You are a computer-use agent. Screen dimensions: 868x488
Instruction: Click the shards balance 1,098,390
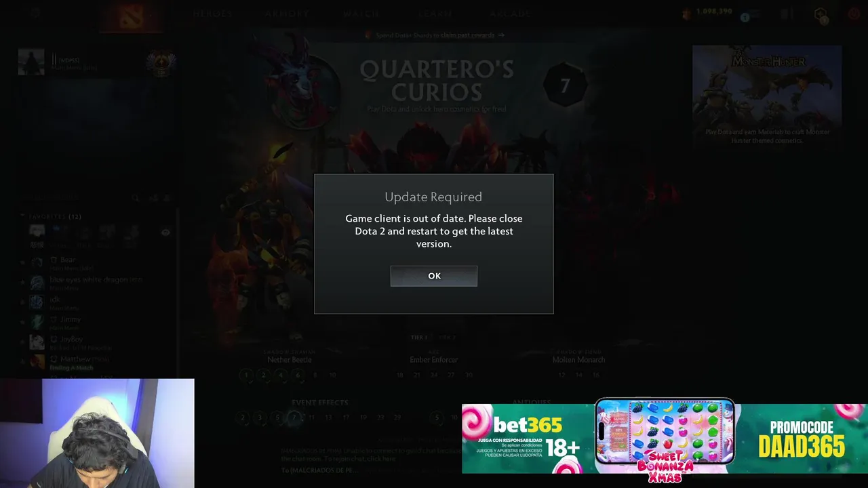pyautogui.click(x=713, y=12)
